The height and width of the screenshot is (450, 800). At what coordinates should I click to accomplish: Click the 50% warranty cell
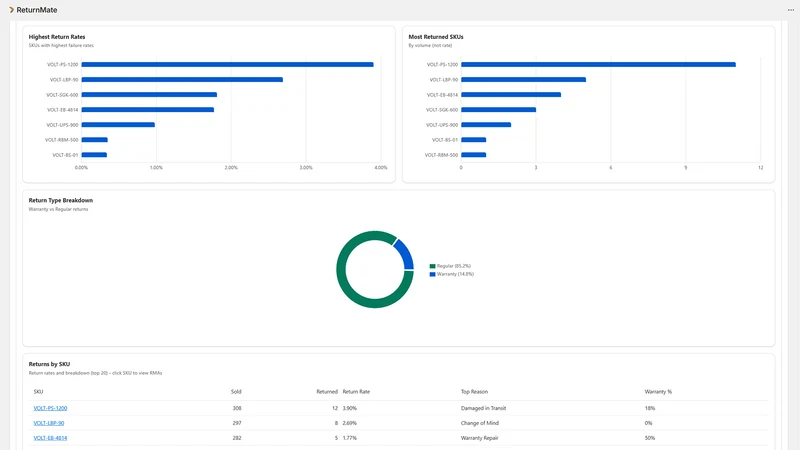(649, 438)
